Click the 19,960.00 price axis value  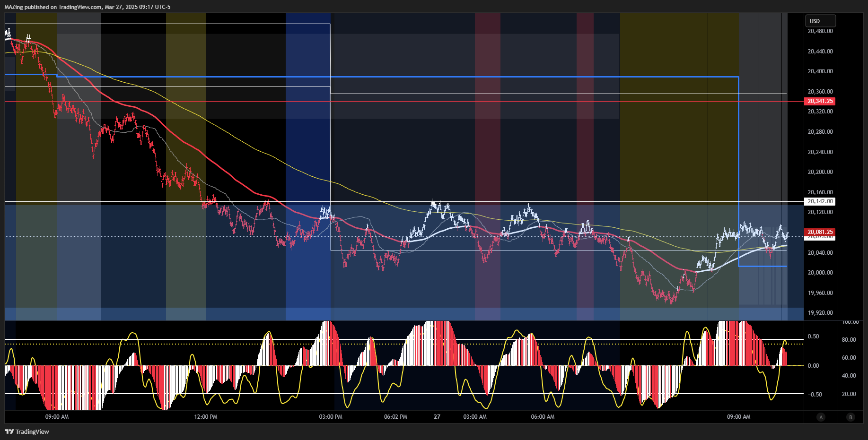coord(820,293)
